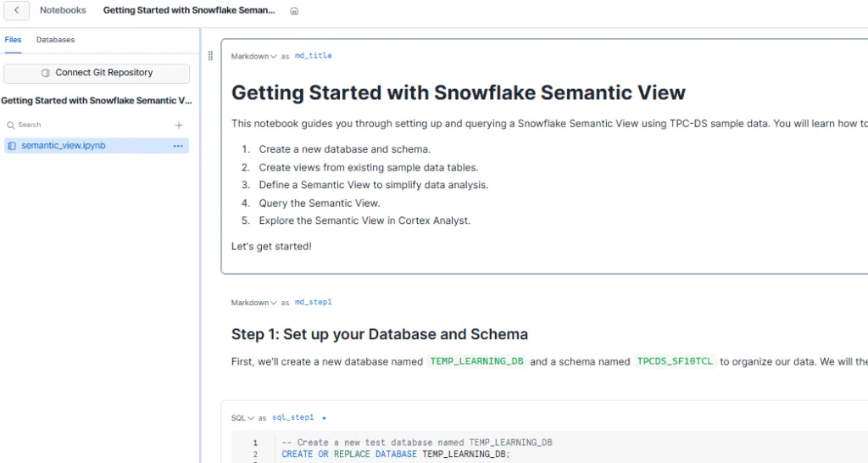Click into the file Search field
Image resolution: width=868 pixels, height=463 pixels.
point(85,125)
